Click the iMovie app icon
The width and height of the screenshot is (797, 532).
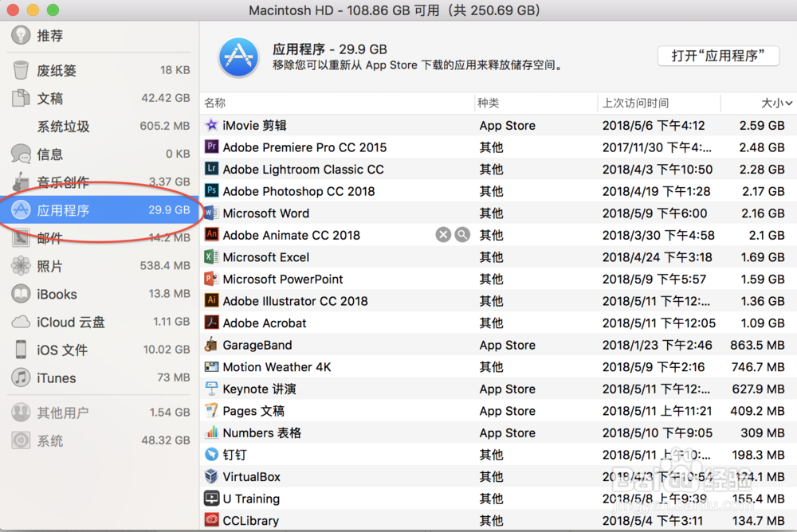coord(211,125)
